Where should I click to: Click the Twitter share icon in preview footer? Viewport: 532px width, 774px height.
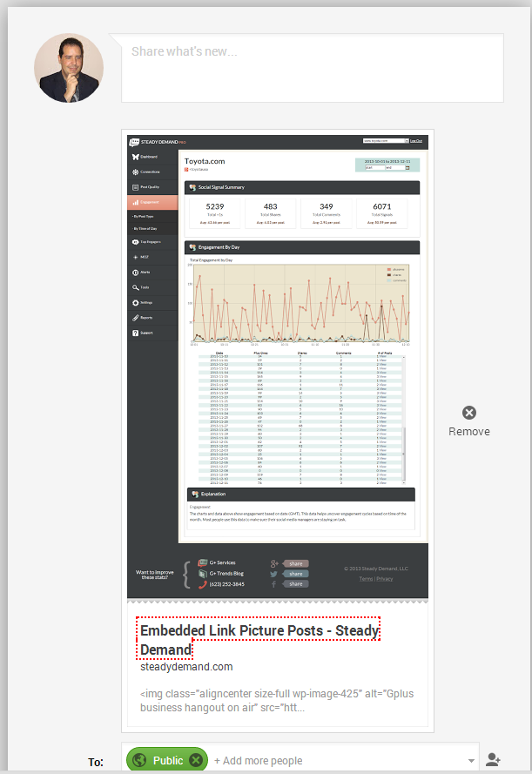[275, 574]
